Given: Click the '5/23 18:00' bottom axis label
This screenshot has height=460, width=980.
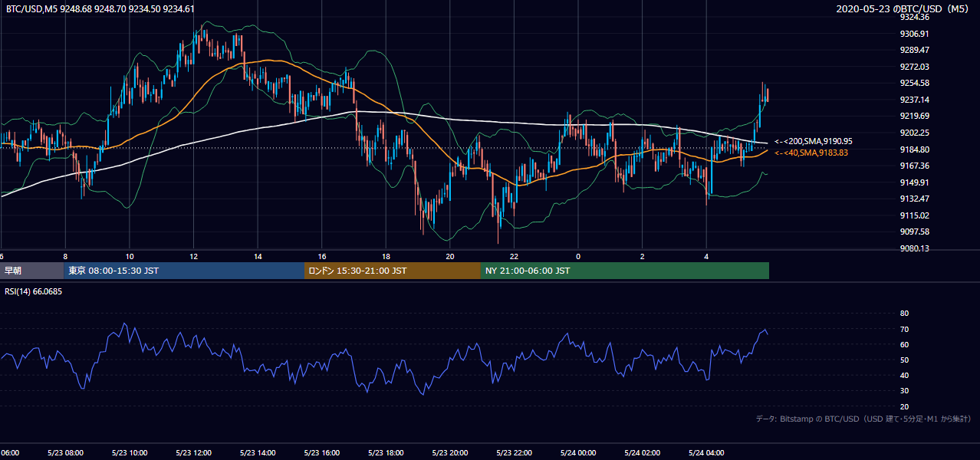Looking at the screenshot, I should 386,452.
